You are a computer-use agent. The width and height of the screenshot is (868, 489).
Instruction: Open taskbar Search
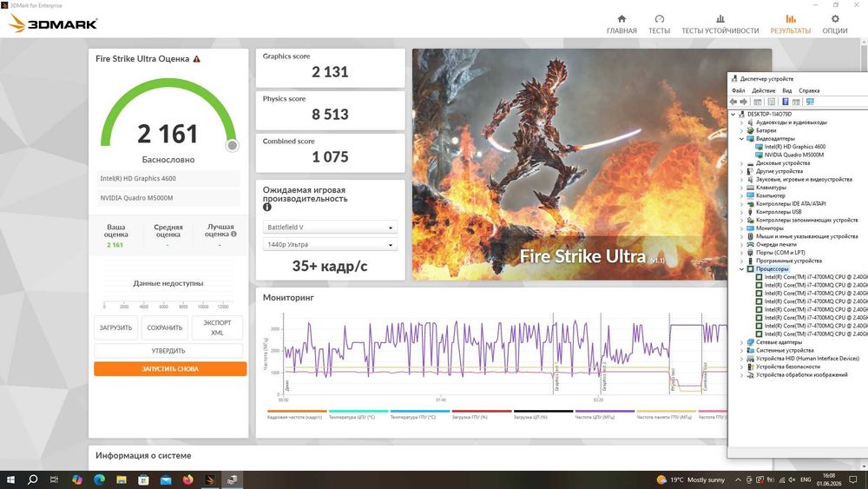point(32,479)
